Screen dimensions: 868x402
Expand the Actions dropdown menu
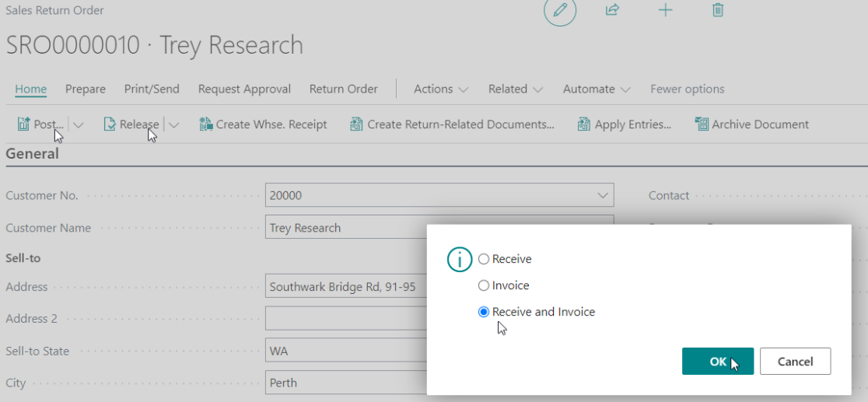(x=441, y=89)
